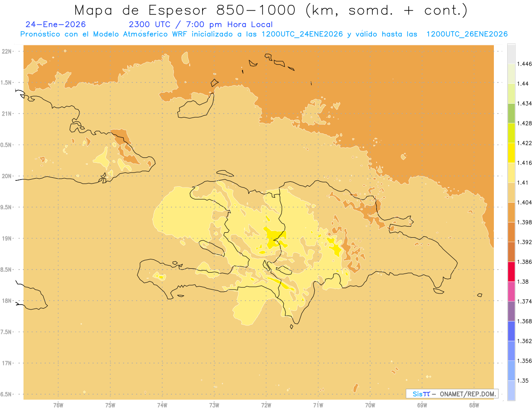
Task: Click the longitude label '74W'
Action: 162,405
